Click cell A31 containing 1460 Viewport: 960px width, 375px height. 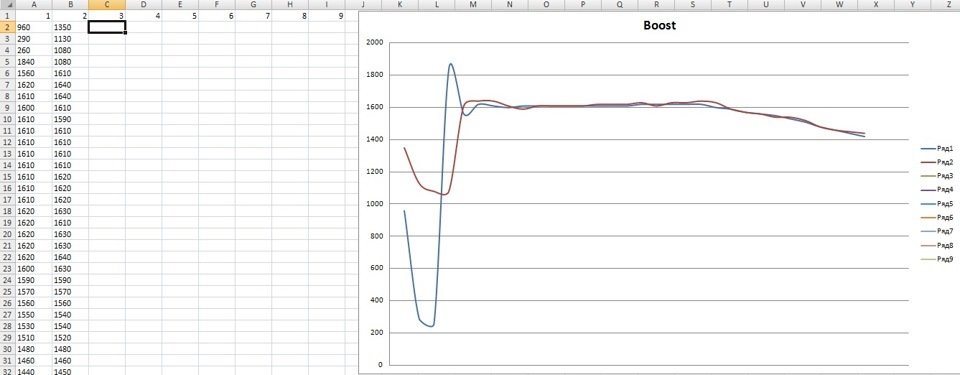[x=33, y=361]
